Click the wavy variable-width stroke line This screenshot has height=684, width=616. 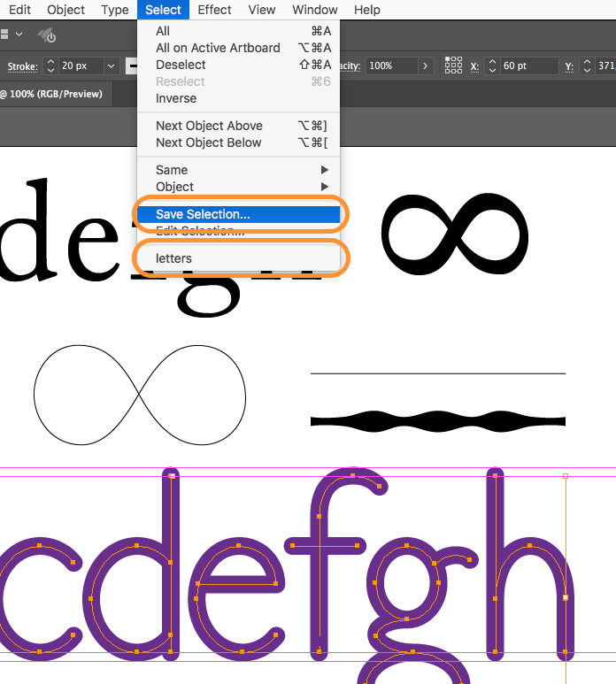pos(438,421)
